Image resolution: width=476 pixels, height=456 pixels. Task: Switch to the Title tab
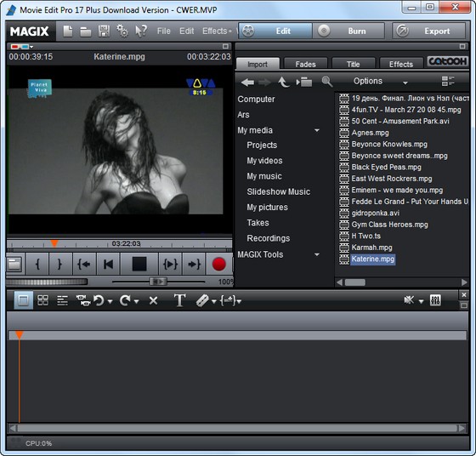point(353,64)
